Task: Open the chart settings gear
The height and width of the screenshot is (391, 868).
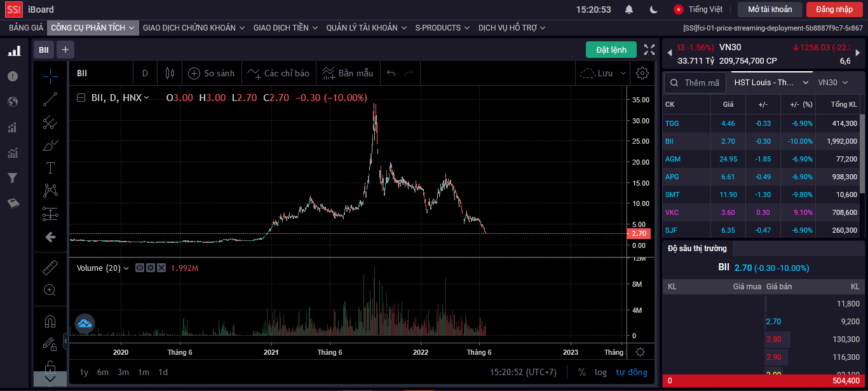Action: point(642,73)
